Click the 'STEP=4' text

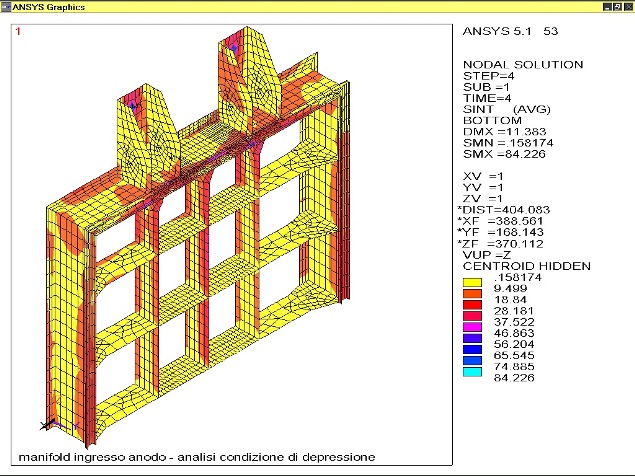(x=489, y=76)
